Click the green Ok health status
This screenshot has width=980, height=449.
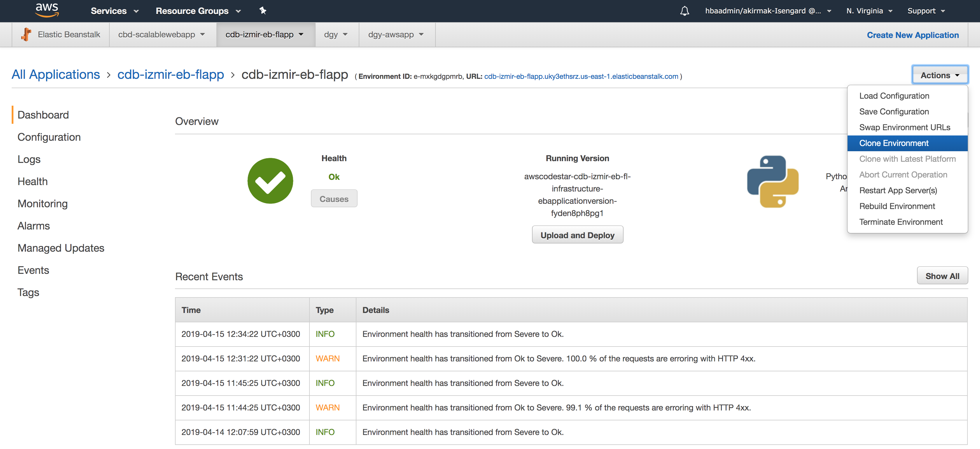334,177
